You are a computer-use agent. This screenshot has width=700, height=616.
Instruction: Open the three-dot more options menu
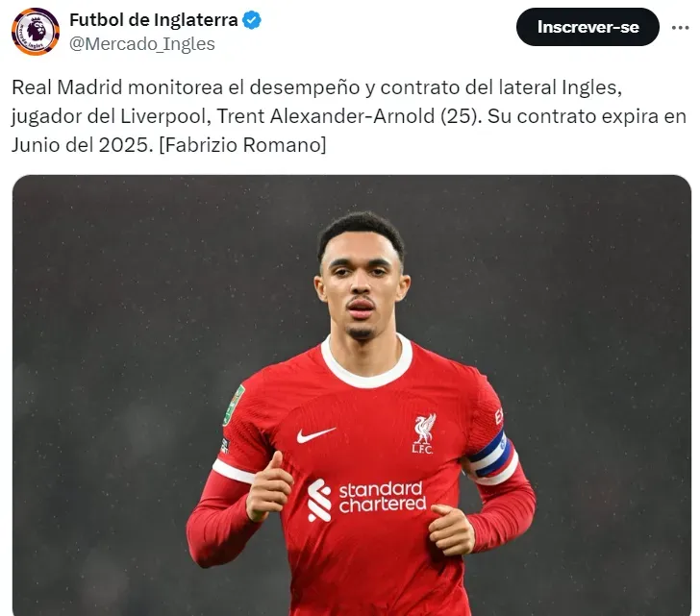pos(680,28)
